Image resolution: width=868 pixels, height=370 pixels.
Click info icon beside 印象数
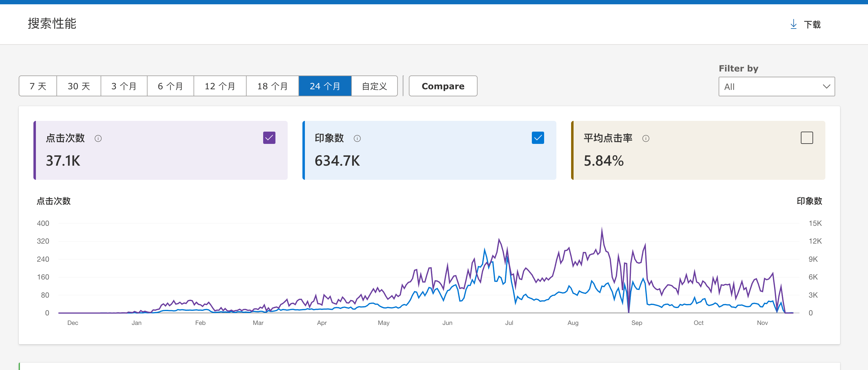(x=357, y=138)
